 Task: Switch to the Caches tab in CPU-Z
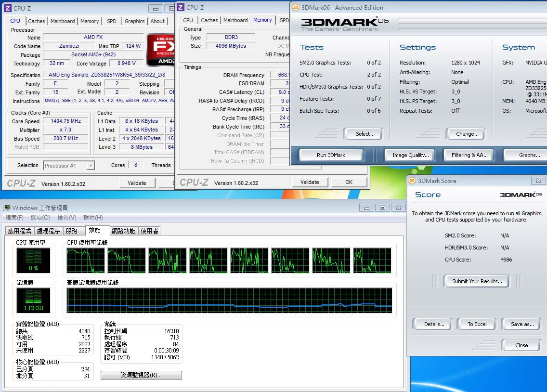pyautogui.click(x=37, y=21)
